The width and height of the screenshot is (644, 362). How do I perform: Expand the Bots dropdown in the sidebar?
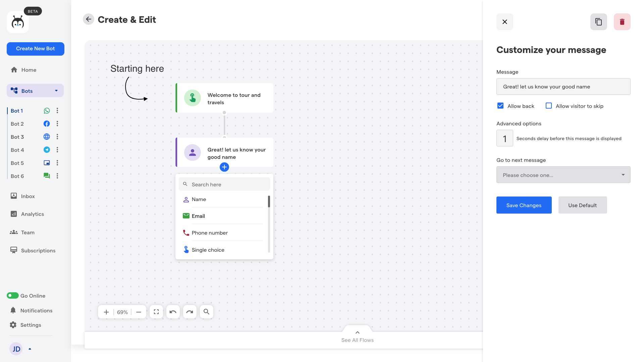56,91
